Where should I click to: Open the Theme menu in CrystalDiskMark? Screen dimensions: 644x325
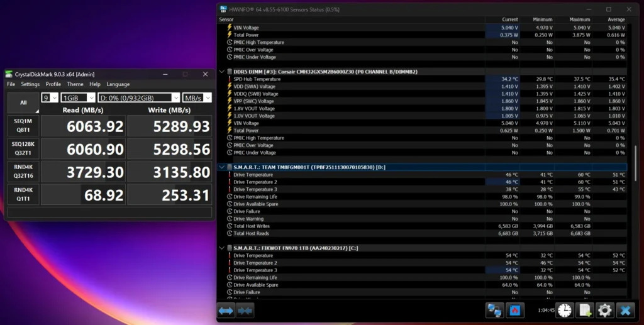click(x=75, y=84)
